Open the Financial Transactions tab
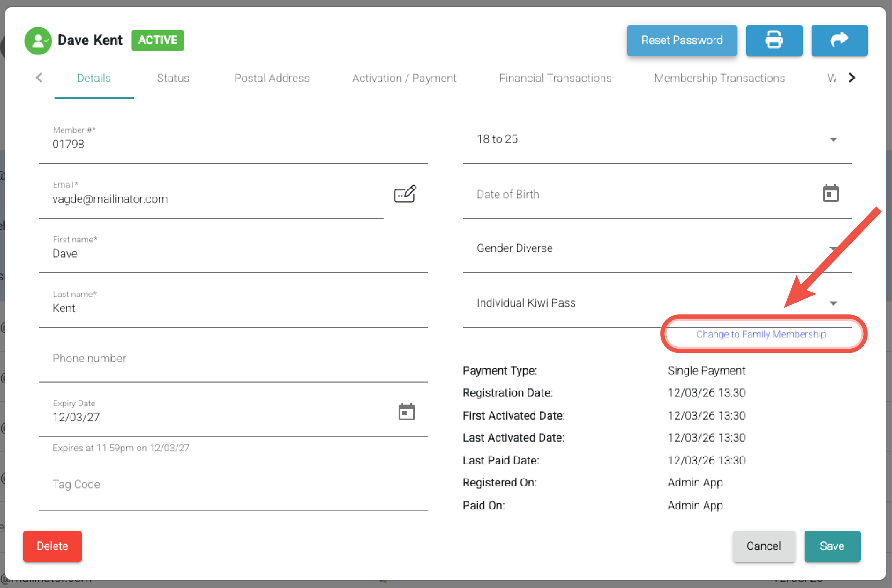Screen dimensions: 892x588 (555, 78)
